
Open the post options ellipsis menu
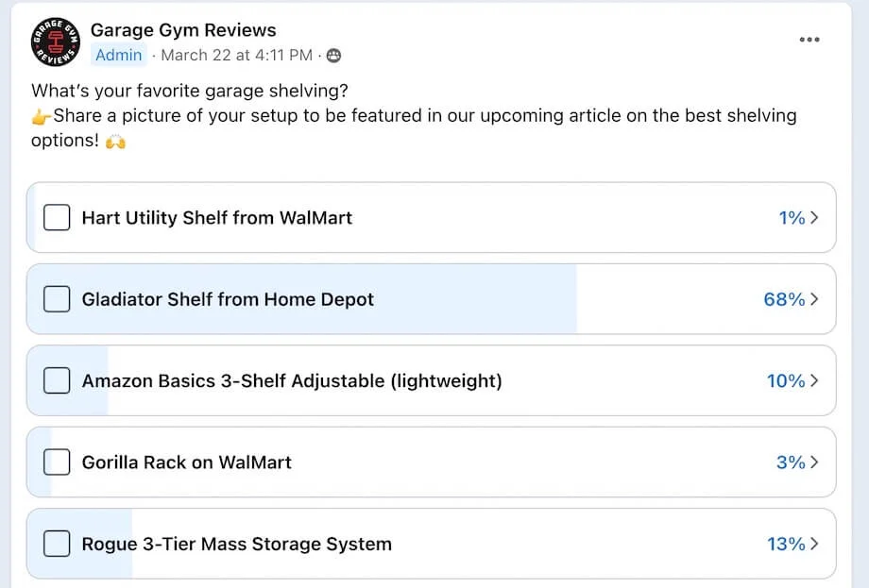809,39
